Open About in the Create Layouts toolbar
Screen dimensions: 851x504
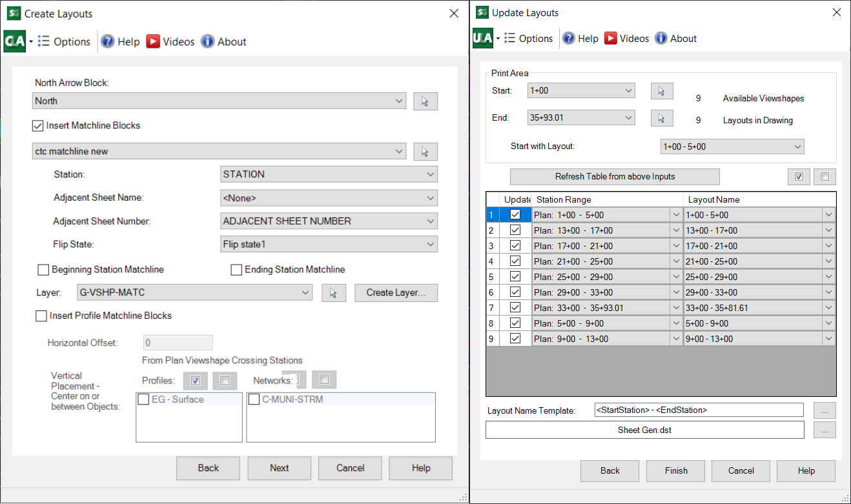[223, 42]
